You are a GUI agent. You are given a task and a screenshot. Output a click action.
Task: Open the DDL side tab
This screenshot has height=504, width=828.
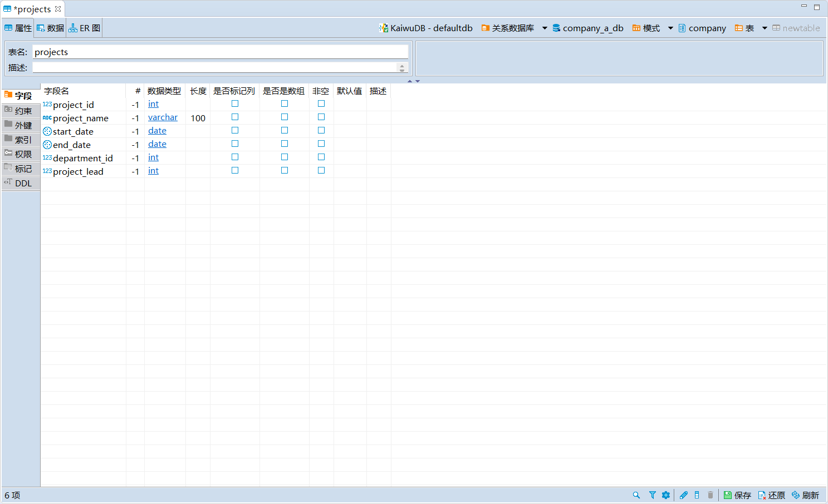(x=21, y=184)
